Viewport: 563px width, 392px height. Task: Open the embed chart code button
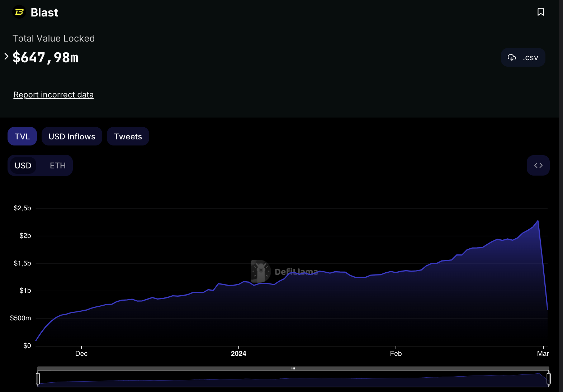[x=538, y=165]
